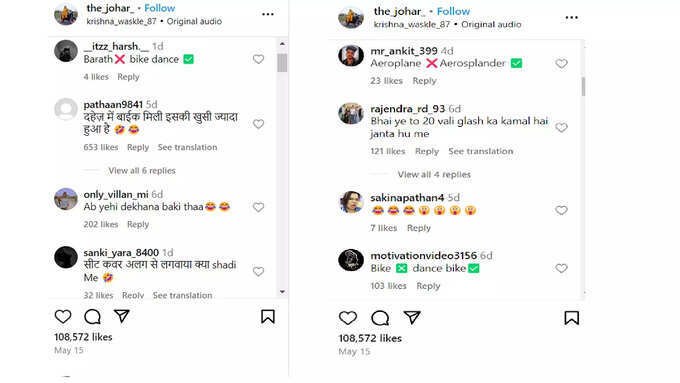
Task: See translation of rajendra_rd_93's comment
Action: 481,151
